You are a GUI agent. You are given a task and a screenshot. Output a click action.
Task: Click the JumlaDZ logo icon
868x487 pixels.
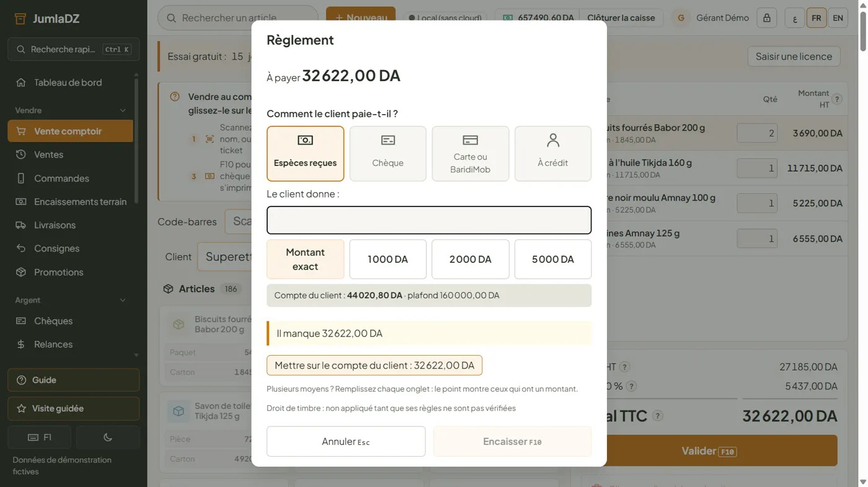coord(20,19)
